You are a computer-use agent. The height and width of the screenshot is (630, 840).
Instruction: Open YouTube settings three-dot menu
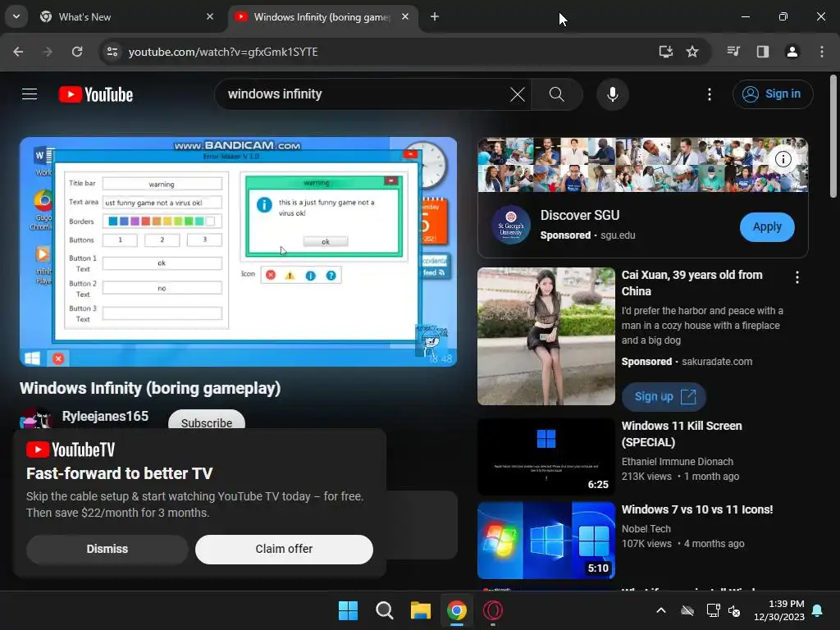coord(710,94)
